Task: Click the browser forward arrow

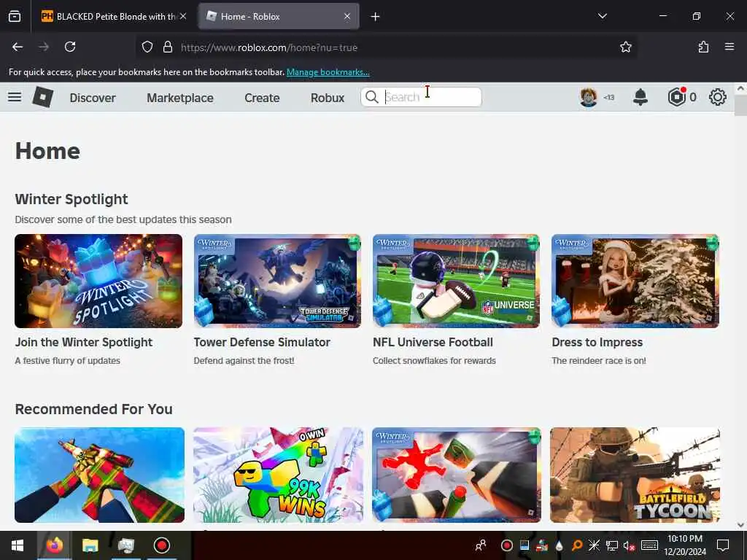Action: 44,47
